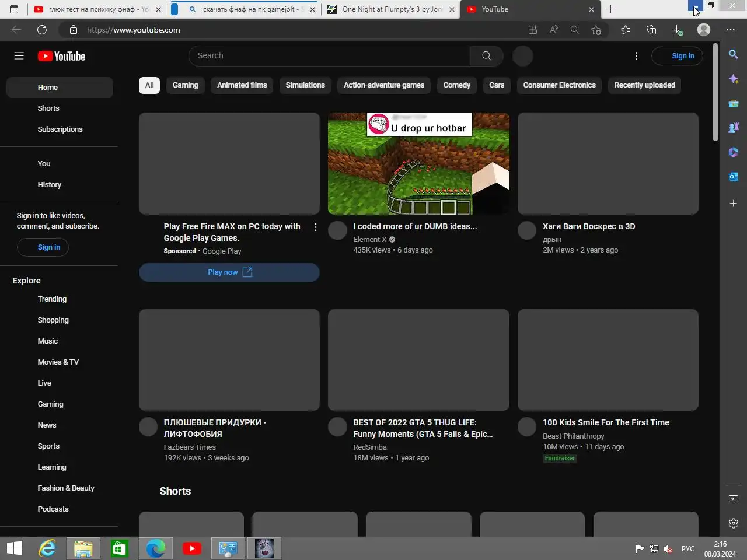Click the search magnifier button on YouTube
This screenshot has width=747, height=560.
tap(487, 56)
